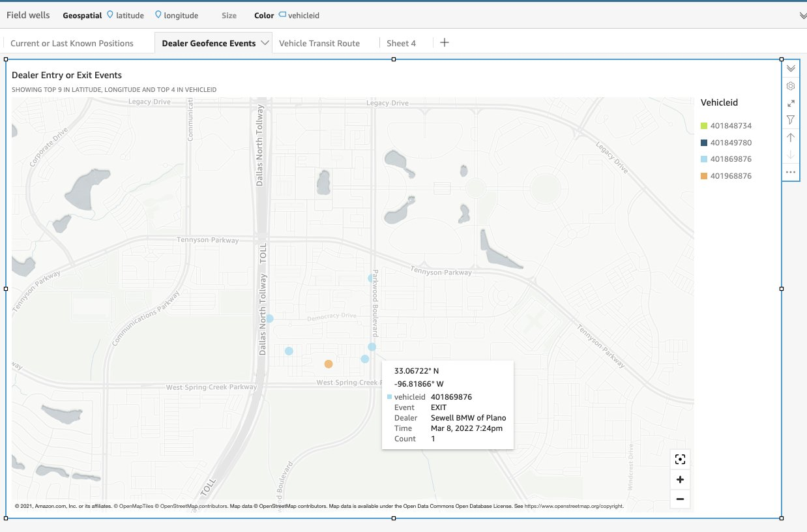The width and height of the screenshot is (807, 532).
Task: Open the filter icon on the visual menu
Action: point(791,119)
